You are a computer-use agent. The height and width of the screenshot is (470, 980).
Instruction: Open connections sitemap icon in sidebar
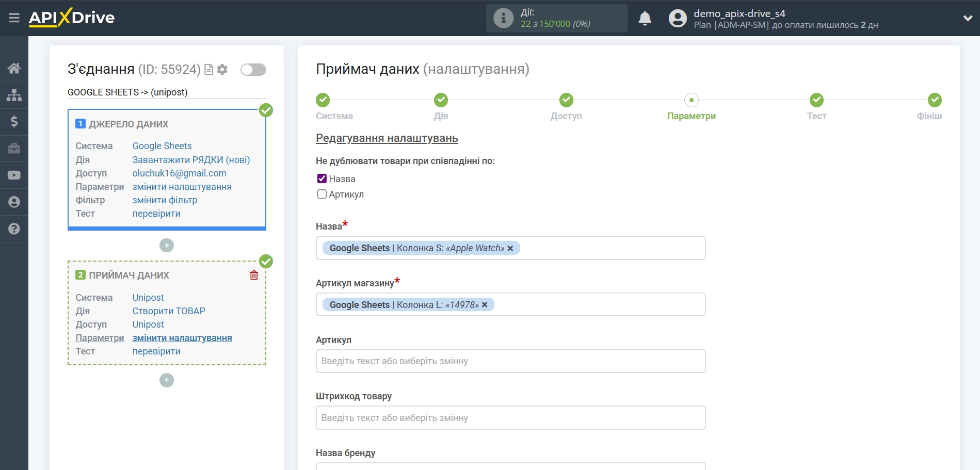point(14,95)
